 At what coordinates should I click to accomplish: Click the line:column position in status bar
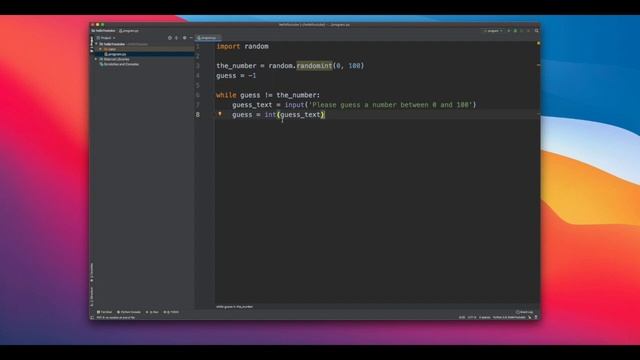coord(462,318)
